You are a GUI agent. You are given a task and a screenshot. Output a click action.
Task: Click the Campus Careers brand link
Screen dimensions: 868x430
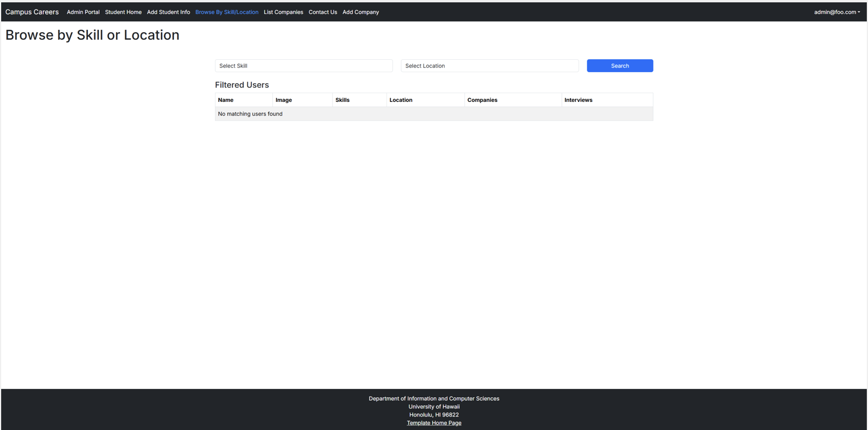click(32, 12)
